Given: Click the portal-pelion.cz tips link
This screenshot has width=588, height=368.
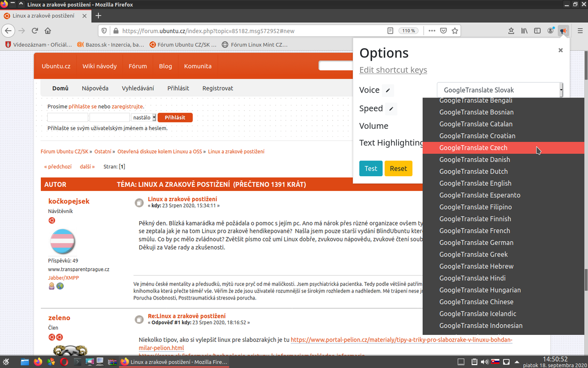Looking at the screenshot, I should [326, 344].
